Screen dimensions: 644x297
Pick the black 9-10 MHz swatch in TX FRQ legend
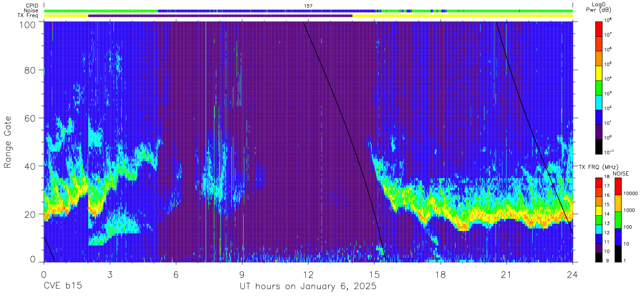point(599,257)
